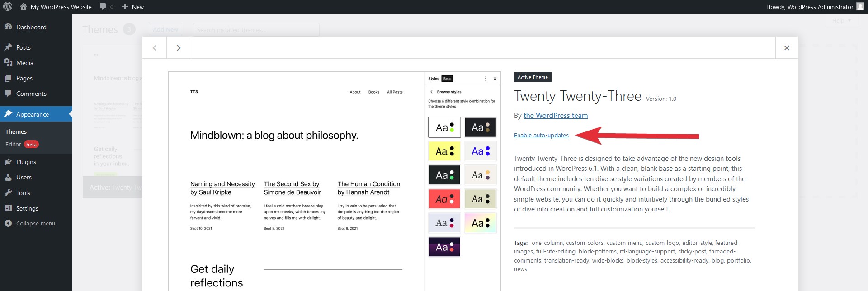Viewport: 868px width, 291px height.
Task: Open the comments bubble in admin bar
Action: 106,7
